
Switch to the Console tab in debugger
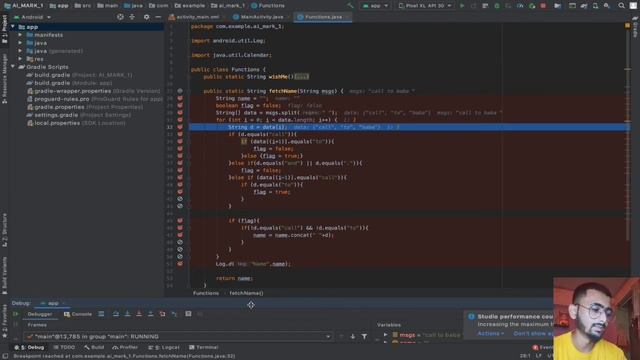coord(78,314)
